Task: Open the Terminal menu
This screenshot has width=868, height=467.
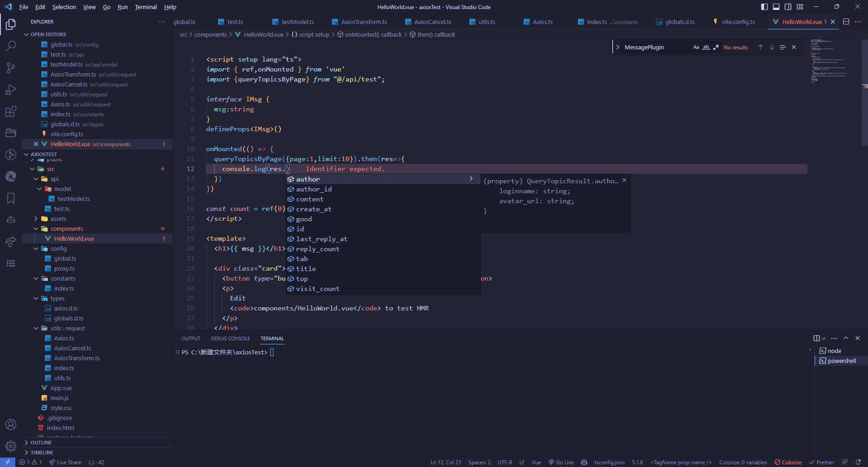Action: pos(146,7)
